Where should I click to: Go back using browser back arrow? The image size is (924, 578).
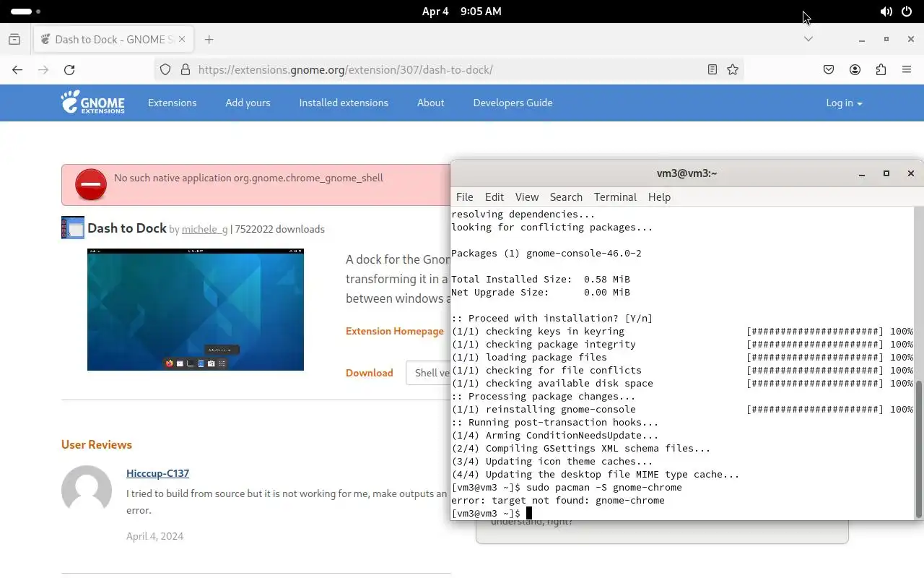click(17, 70)
